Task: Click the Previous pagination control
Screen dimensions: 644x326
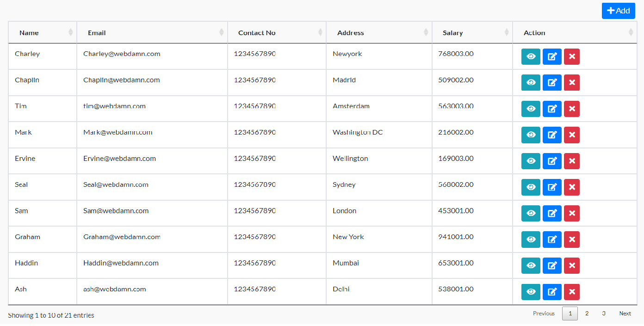Action: pos(544,314)
